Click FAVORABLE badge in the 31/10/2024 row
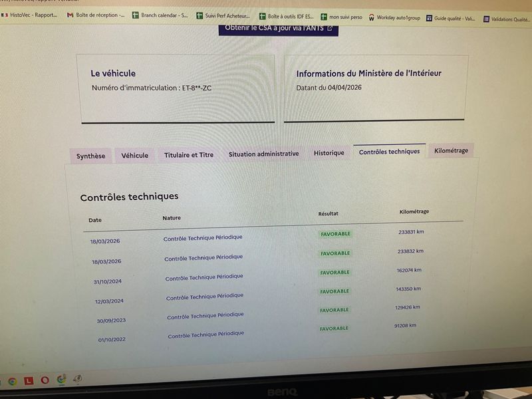This screenshot has width=532, height=399. point(334,273)
